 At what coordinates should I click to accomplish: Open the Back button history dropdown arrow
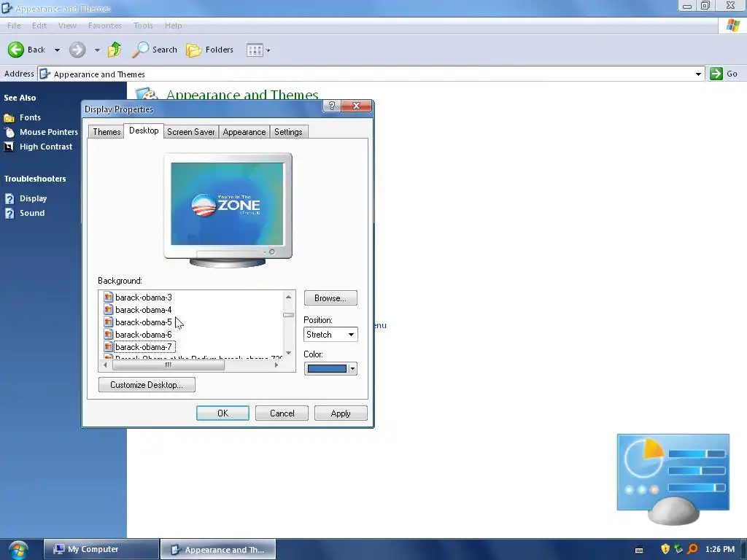57,50
